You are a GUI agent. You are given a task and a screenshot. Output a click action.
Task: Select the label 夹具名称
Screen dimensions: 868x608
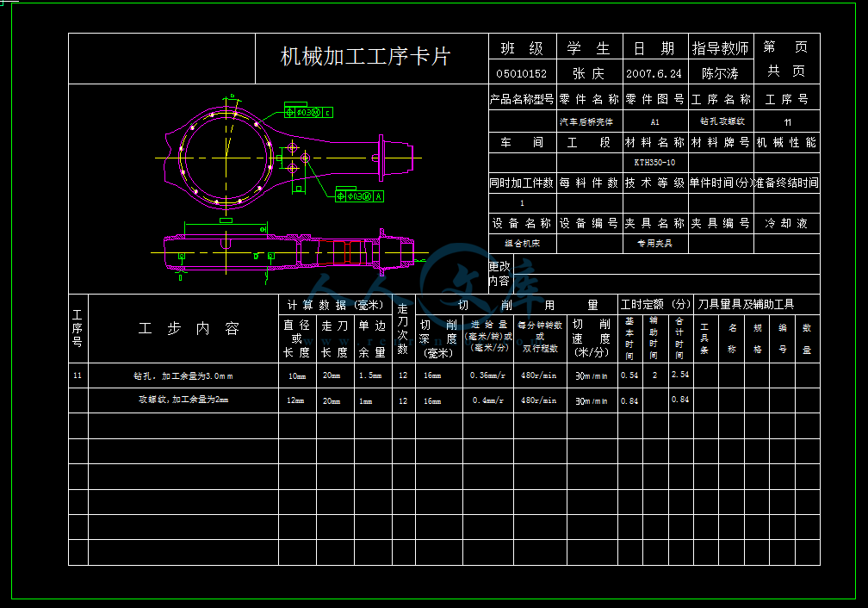click(x=654, y=223)
